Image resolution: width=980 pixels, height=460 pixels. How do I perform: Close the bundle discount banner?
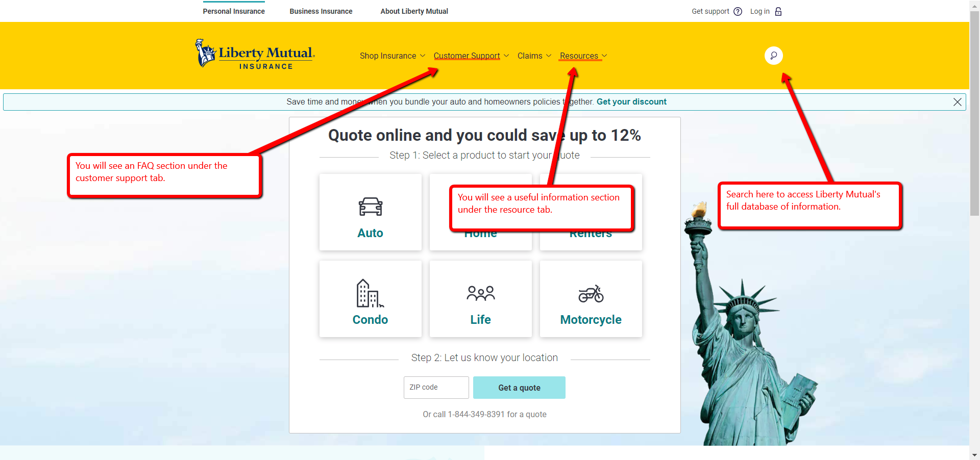click(x=958, y=102)
